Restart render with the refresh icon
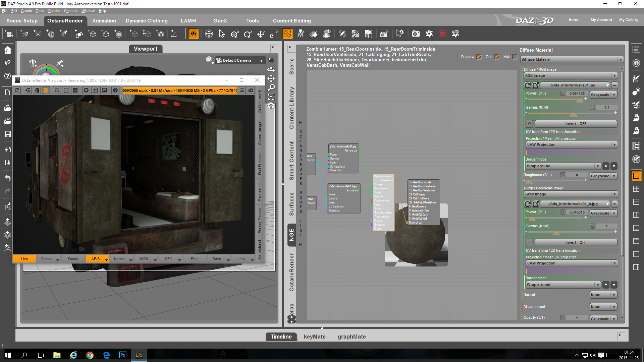 [17, 90]
